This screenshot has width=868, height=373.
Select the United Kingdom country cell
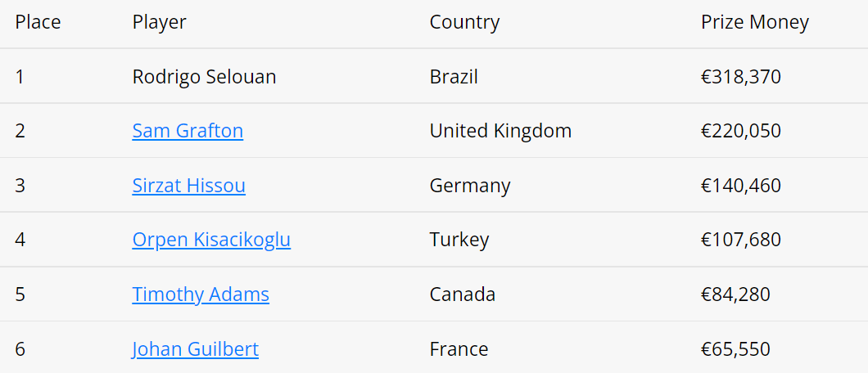(500, 131)
